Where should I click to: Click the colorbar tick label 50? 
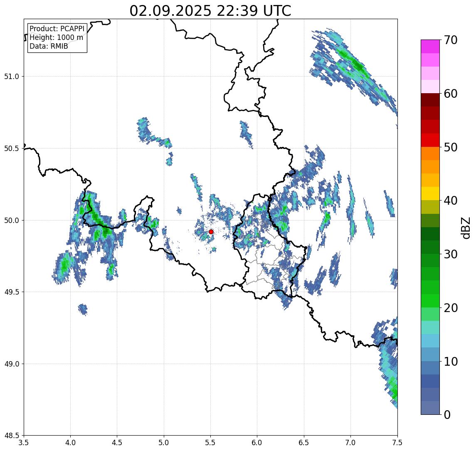pyautogui.click(x=451, y=147)
